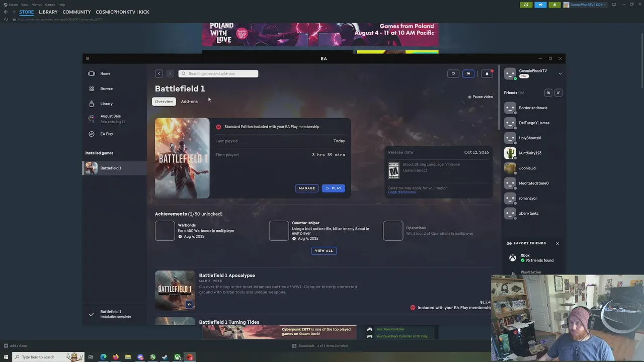The height and width of the screenshot is (362, 644).
Task: Switch to the Overview tab
Action: tap(164, 102)
